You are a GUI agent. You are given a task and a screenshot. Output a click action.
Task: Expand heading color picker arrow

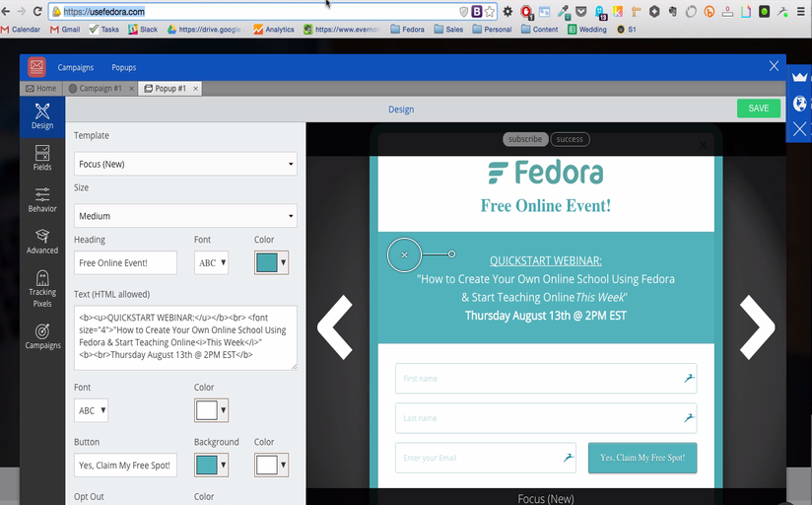(x=283, y=263)
